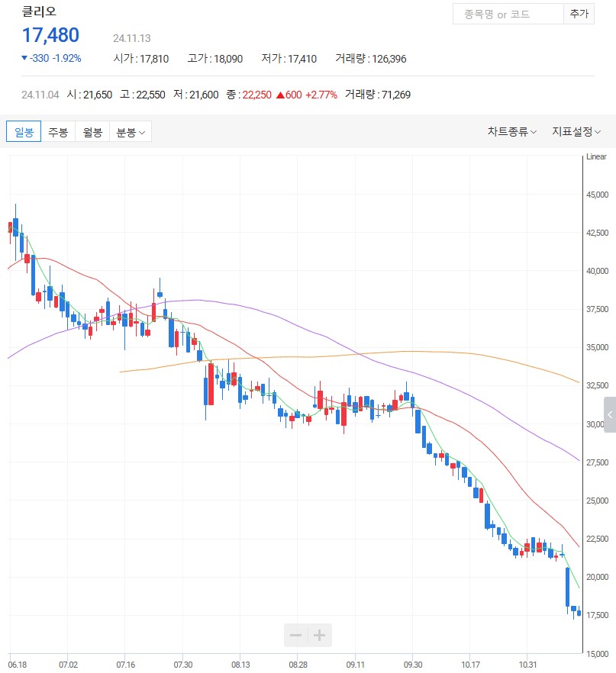Switch to the 주봉 weekly chart
The height and width of the screenshot is (673, 616).
[x=58, y=132]
